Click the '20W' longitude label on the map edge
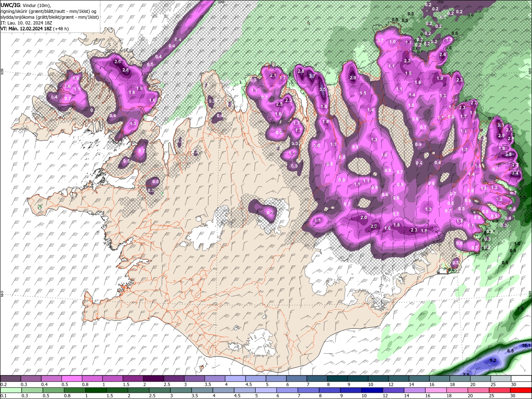Viewport: 532px width, 399px height. pyautogui.click(x=221, y=2)
